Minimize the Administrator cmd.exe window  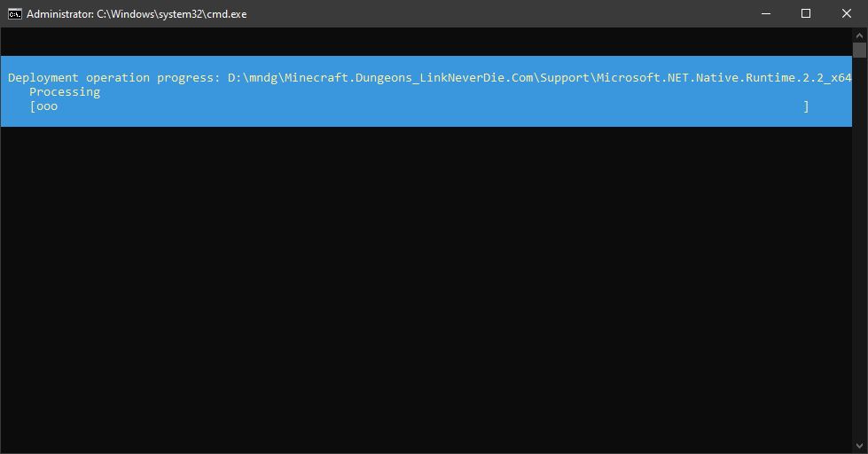[765, 13]
